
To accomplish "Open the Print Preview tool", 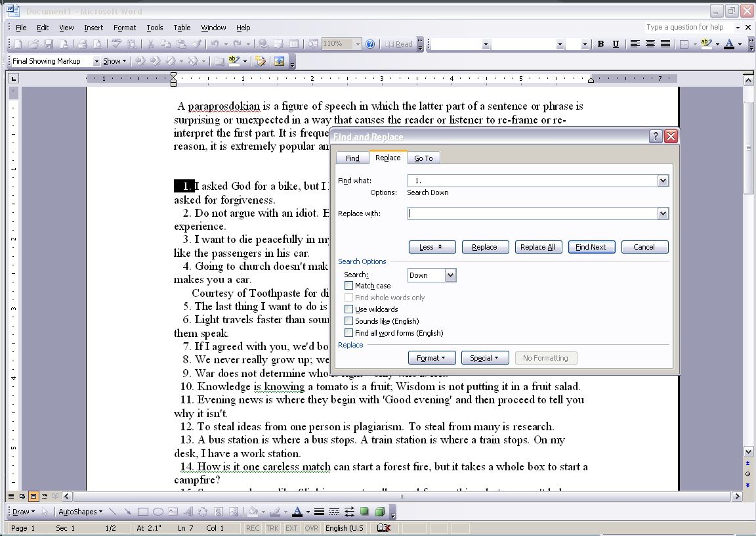I will (x=97, y=44).
